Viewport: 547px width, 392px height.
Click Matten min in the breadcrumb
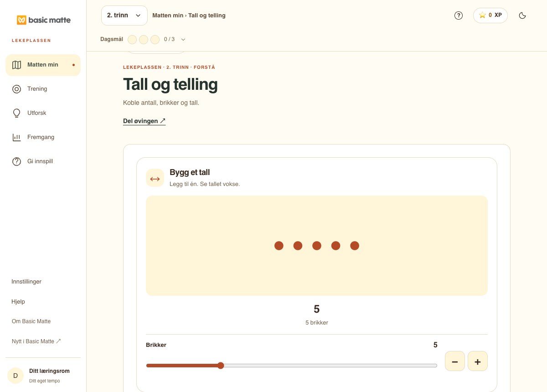point(168,15)
